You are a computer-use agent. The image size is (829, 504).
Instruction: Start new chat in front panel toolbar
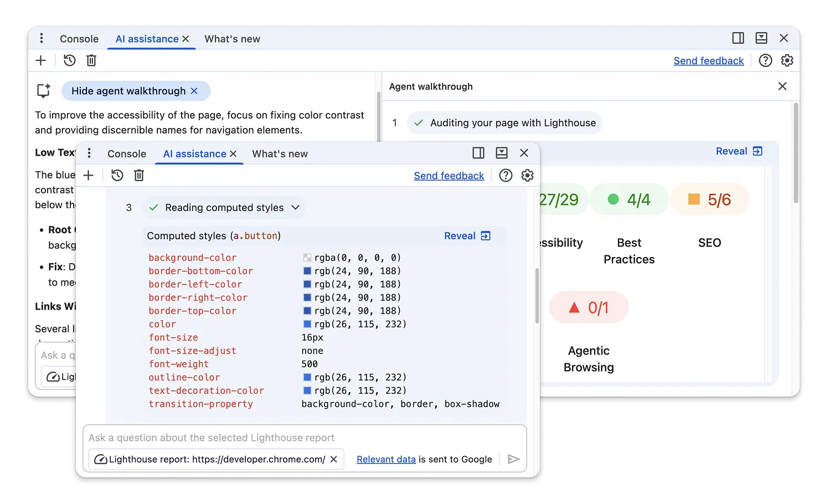(89, 176)
